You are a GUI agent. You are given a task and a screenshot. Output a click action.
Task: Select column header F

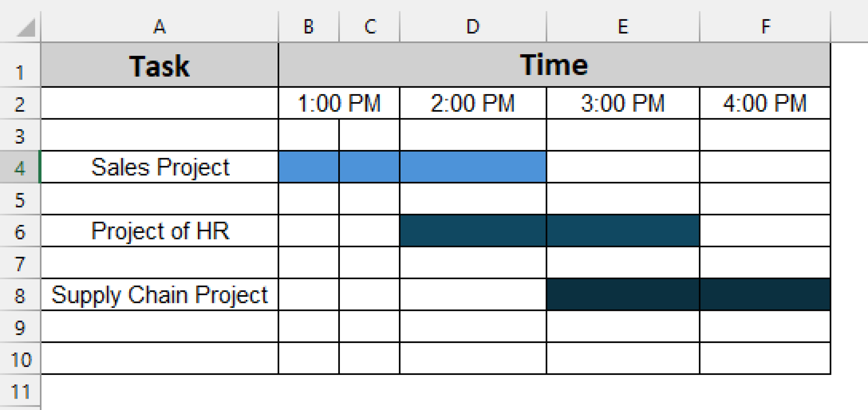[x=765, y=27]
